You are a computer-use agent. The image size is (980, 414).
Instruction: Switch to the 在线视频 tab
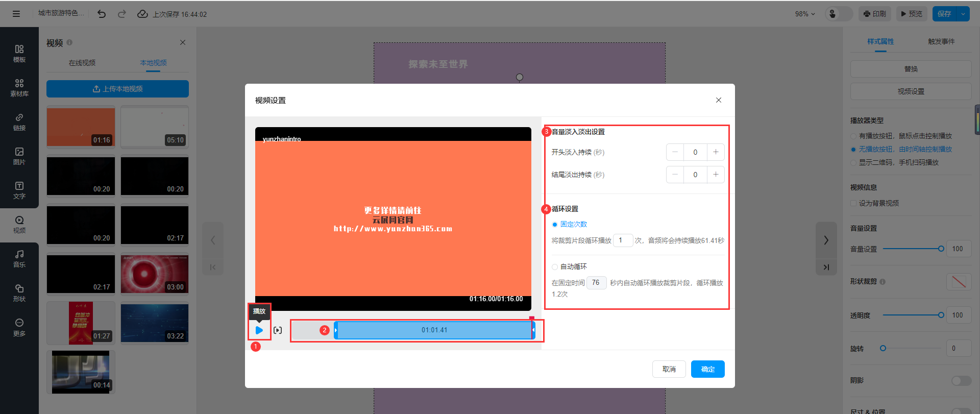pos(82,63)
